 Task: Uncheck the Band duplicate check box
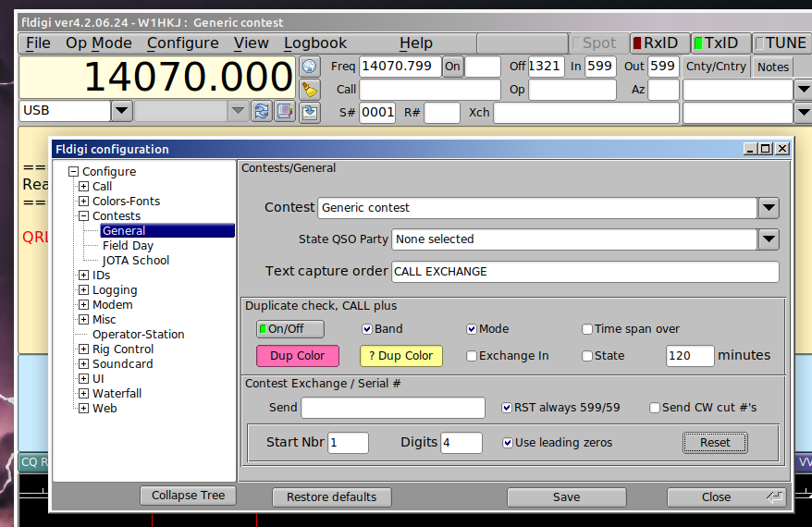pyautogui.click(x=367, y=329)
